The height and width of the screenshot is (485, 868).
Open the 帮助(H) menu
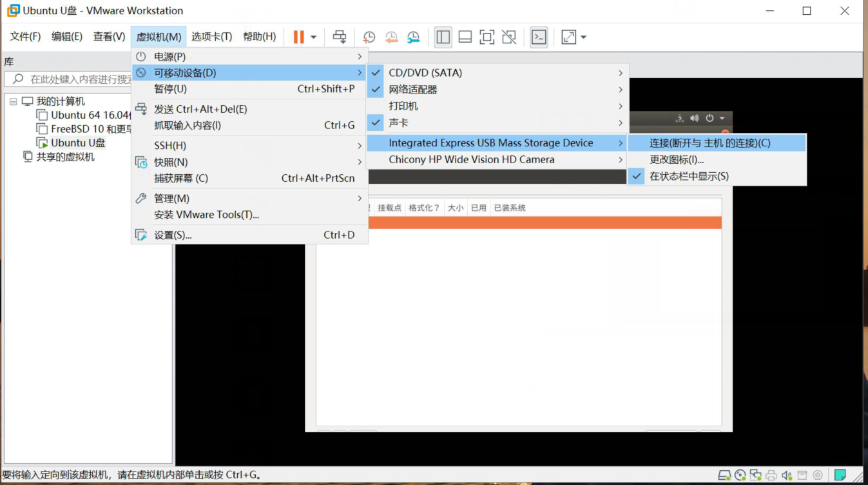pyautogui.click(x=259, y=37)
